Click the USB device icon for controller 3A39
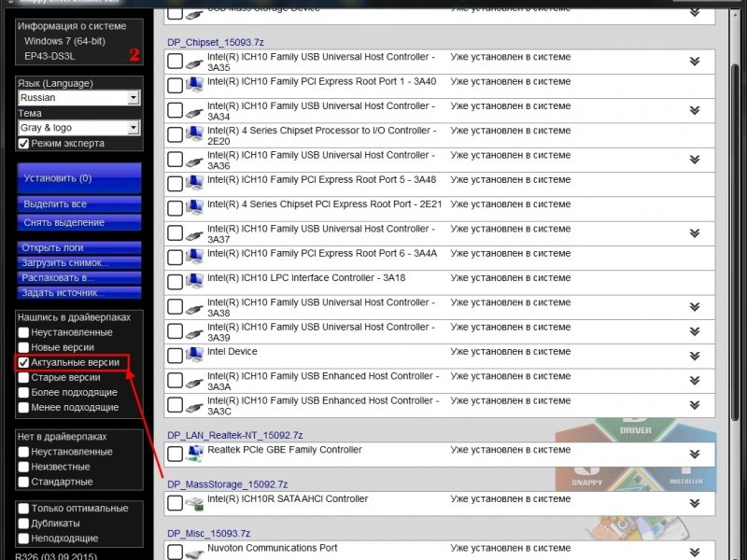Image resolution: width=747 pixels, height=560 pixels. (194, 333)
